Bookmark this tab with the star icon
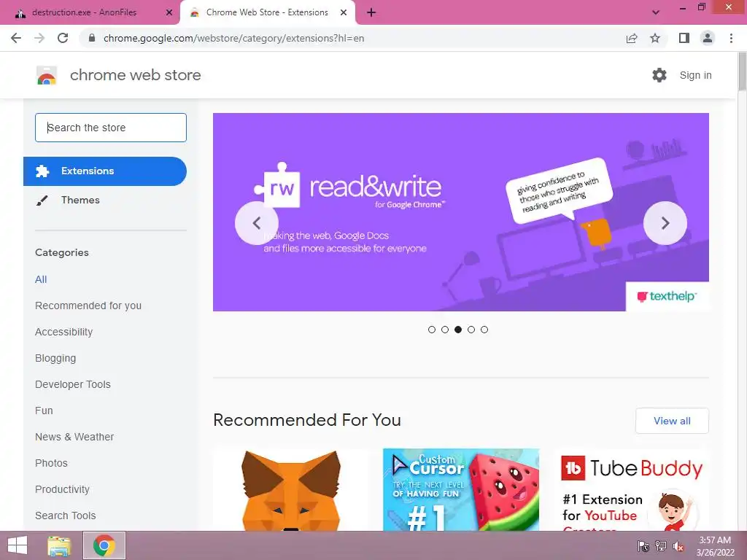The width and height of the screenshot is (747, 560). coord(655,38)
